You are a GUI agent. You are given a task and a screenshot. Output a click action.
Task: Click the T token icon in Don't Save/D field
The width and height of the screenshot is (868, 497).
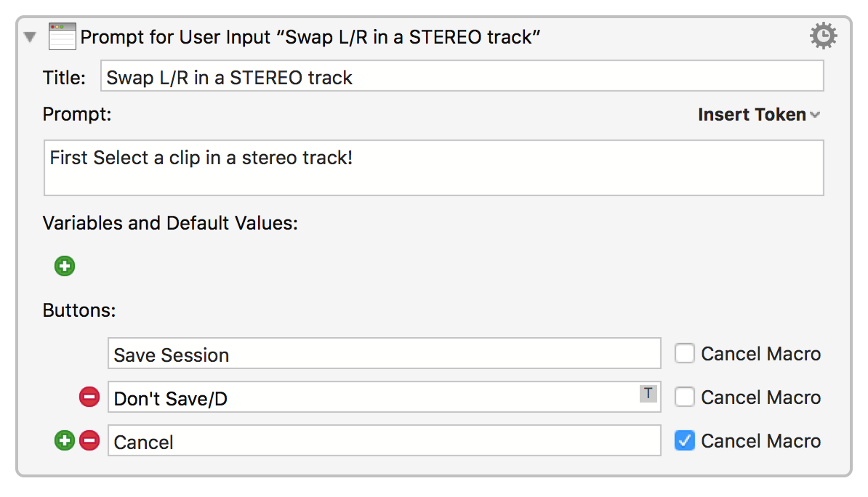[x=648, y=393]
